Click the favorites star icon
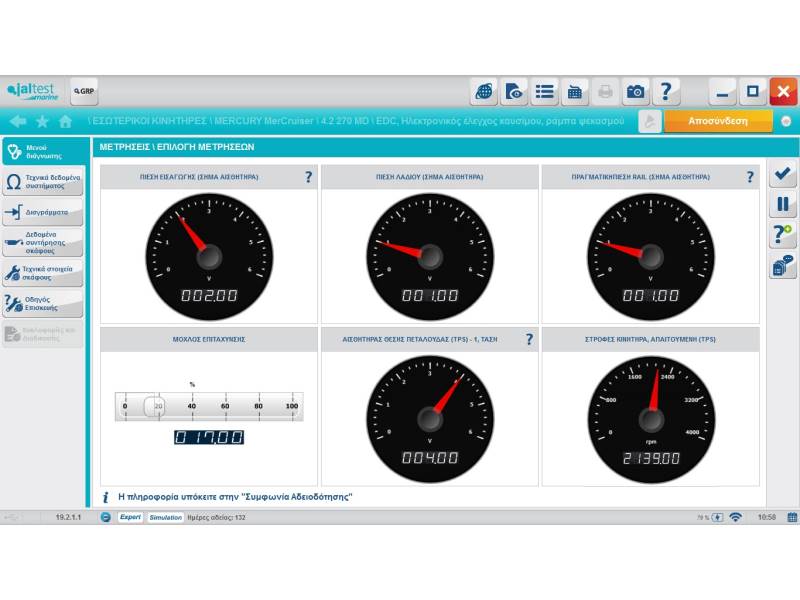The height and width of the screenshot is (600, 800). (x=42, y=121)
